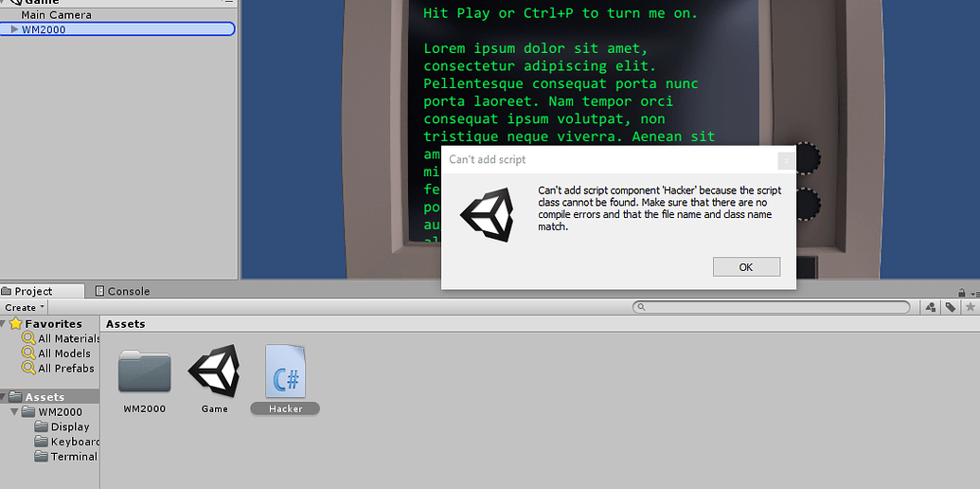980x489 pixels.
Task: Click the Project search field
Action: [772, 307]
